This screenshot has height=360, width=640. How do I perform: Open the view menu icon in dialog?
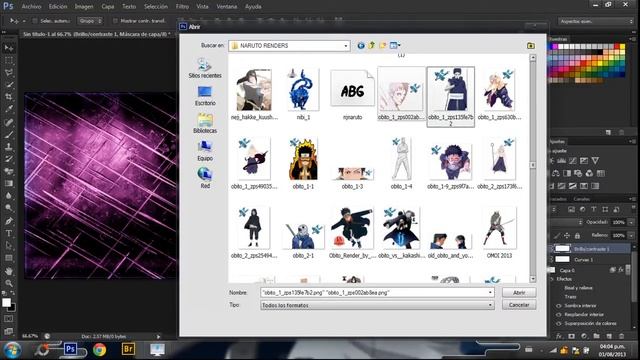click(395, 46)
